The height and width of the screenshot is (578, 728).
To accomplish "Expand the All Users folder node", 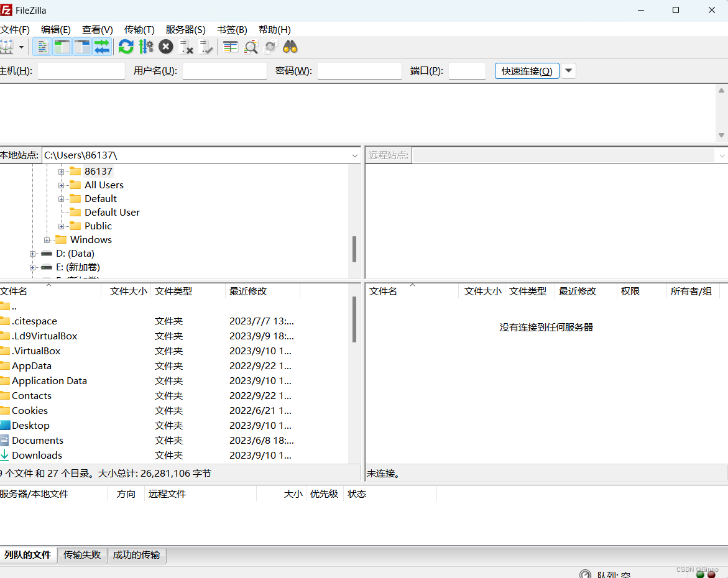I will 61,185.
